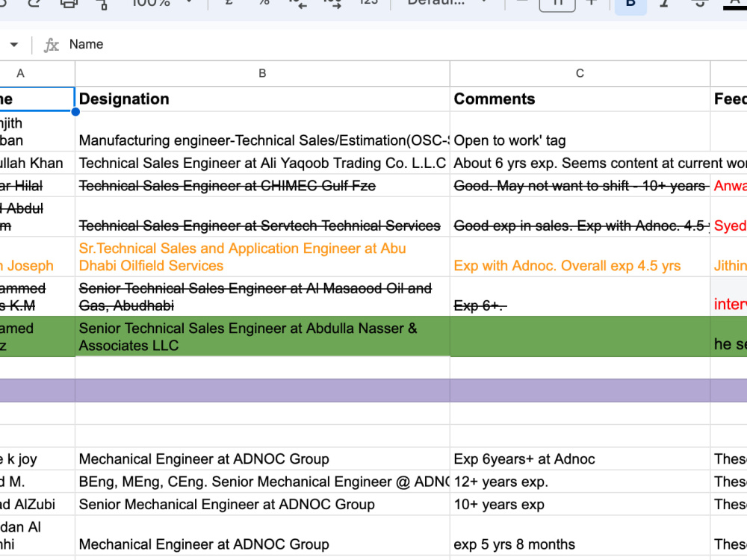The height and width of the screenshot is (560, 747).
Task: Select the Al Masaood Oil and Gas cell
Action: point(262,296)
